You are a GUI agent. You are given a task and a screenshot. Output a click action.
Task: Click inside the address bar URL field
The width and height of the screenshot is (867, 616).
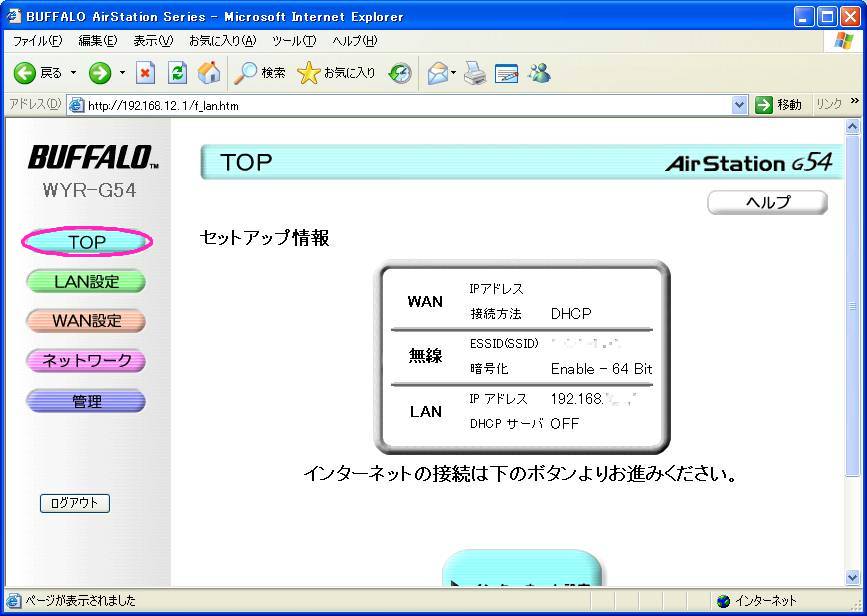click(x=400, y=105)
